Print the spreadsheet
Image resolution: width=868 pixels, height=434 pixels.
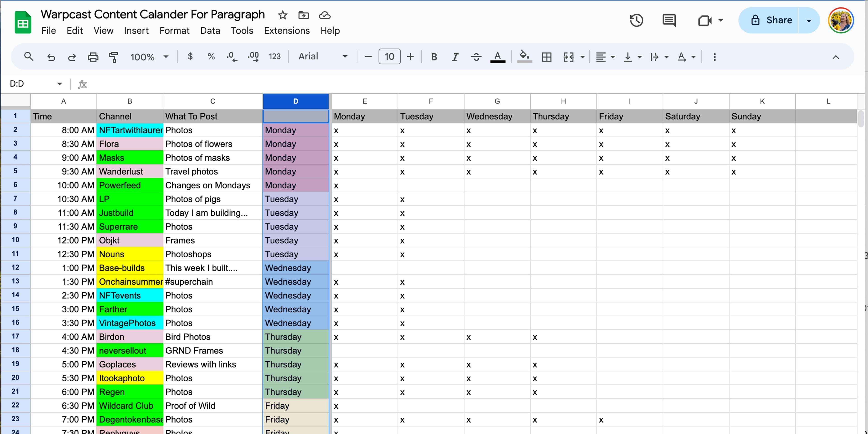click(x=93, y=57)
